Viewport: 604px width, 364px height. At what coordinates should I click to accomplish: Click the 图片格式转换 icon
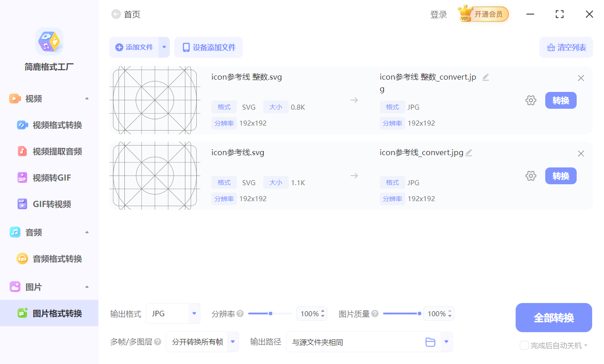click(x=22, y=313)
